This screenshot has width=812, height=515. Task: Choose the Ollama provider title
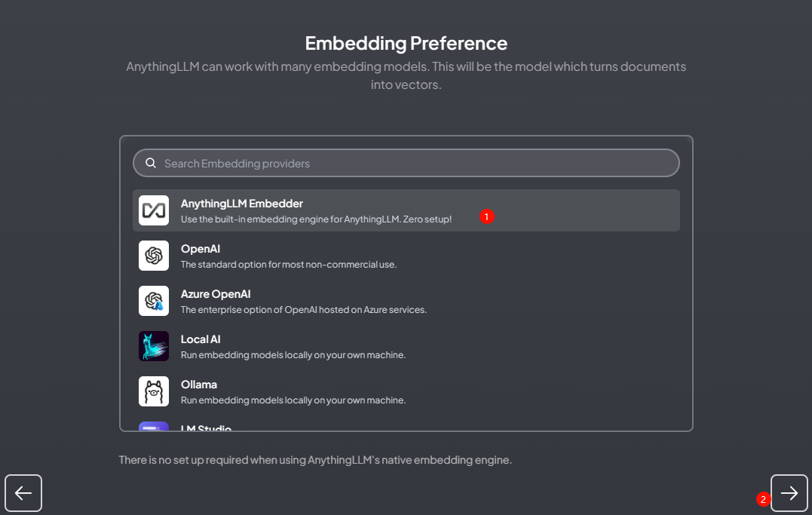tap(199, 385)
